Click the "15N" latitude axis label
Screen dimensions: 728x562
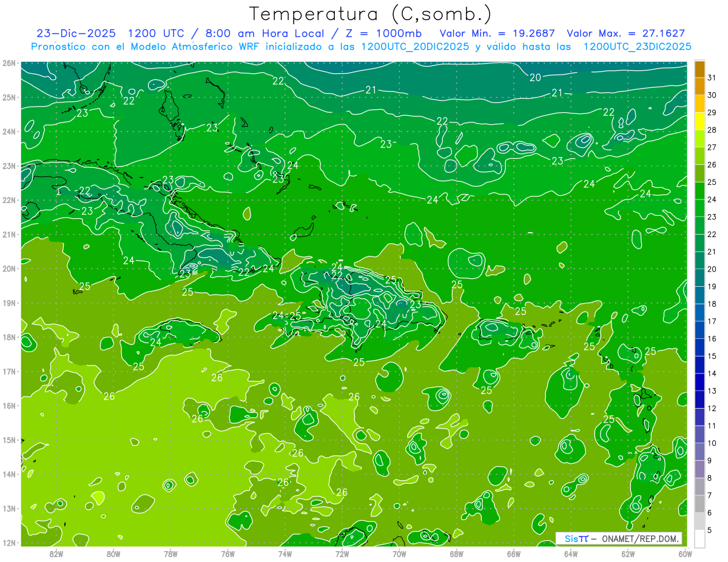8,440
